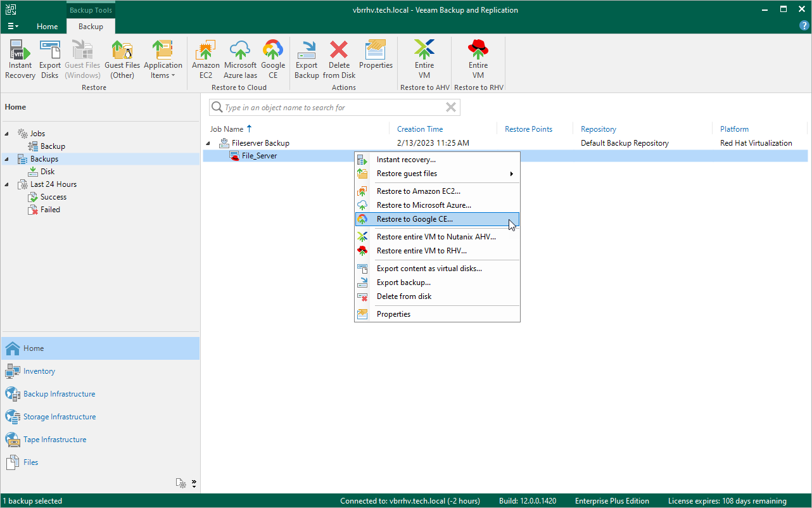Open Guest Files (Other) restore

122,60
